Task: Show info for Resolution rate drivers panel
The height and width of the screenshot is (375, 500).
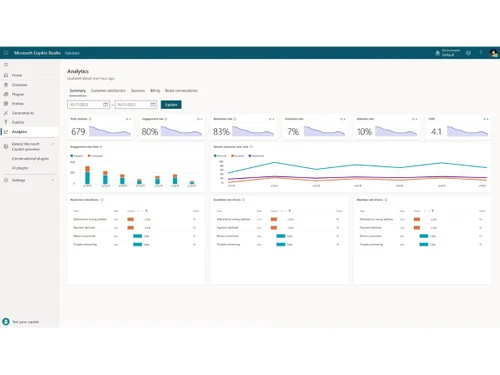Action: coord(102,200)
